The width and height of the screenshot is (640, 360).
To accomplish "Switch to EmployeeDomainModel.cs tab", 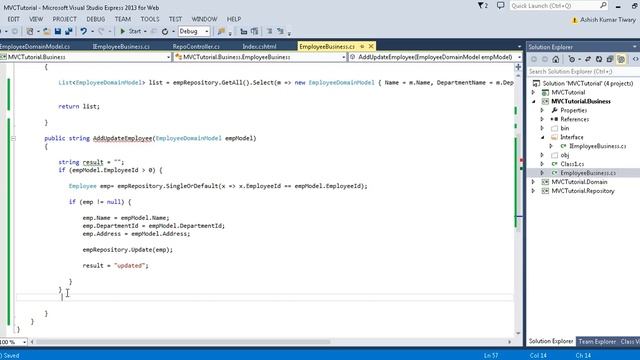I will 35,47.
